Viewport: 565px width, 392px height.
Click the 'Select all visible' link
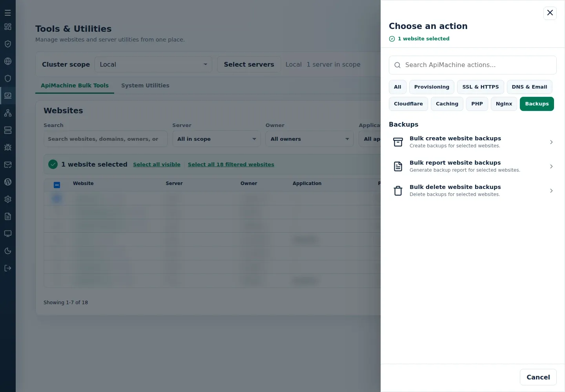[157, 165]
